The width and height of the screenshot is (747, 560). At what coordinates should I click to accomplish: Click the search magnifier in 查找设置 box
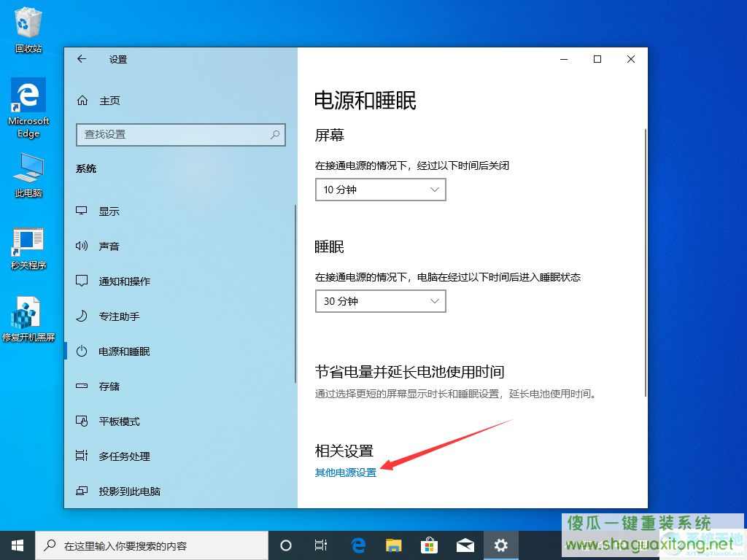coord(275,134)
